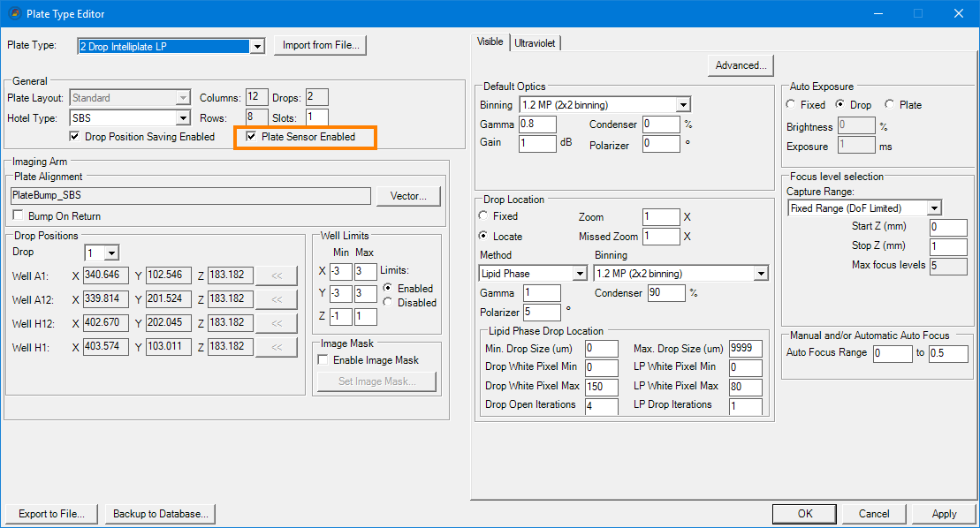980x528 pixels.
Task: Click the Gamma input field in Default Optics
Action: (537, 124)
